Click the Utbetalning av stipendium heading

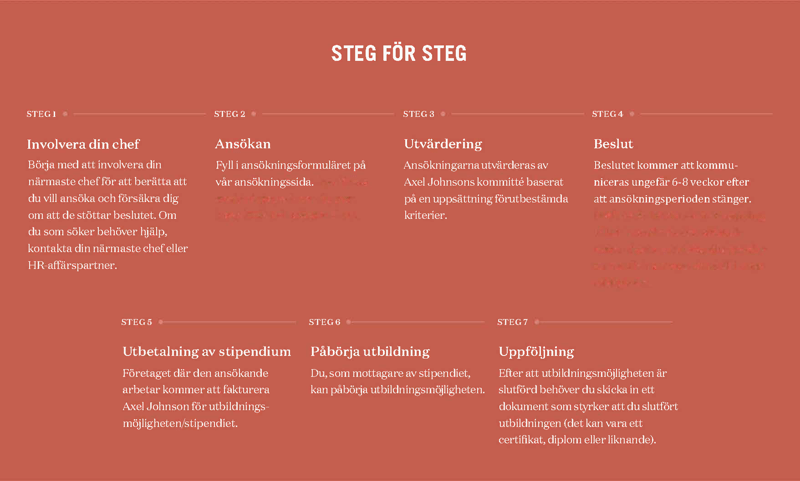point(207,351)
